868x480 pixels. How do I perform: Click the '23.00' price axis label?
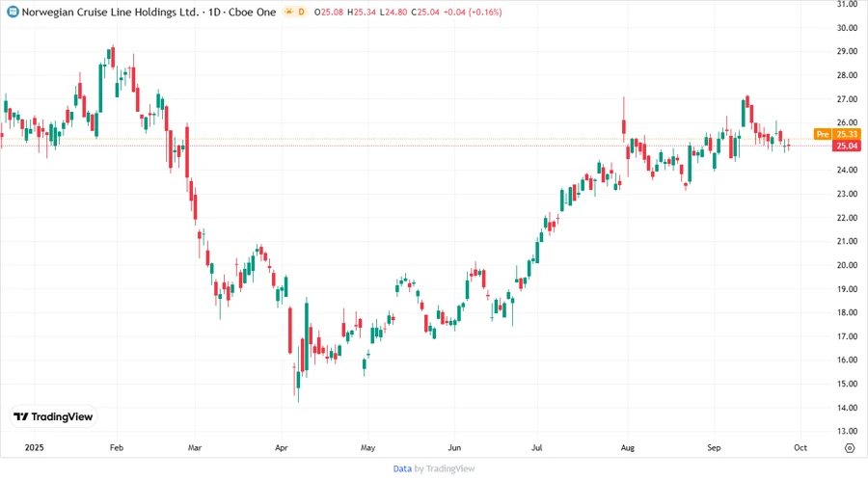(x=847, y=194)
